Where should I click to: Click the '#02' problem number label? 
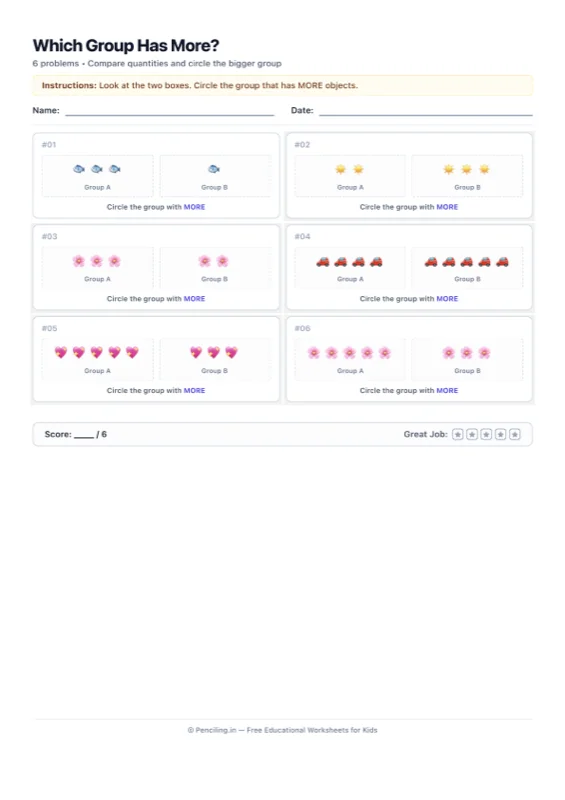click(x=302, y=145)
